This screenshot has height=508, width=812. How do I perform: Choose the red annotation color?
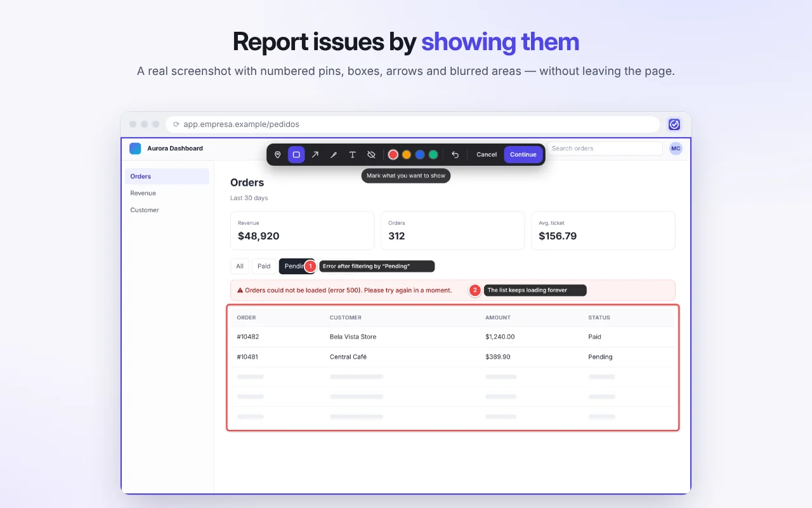(x=393, y=154)
